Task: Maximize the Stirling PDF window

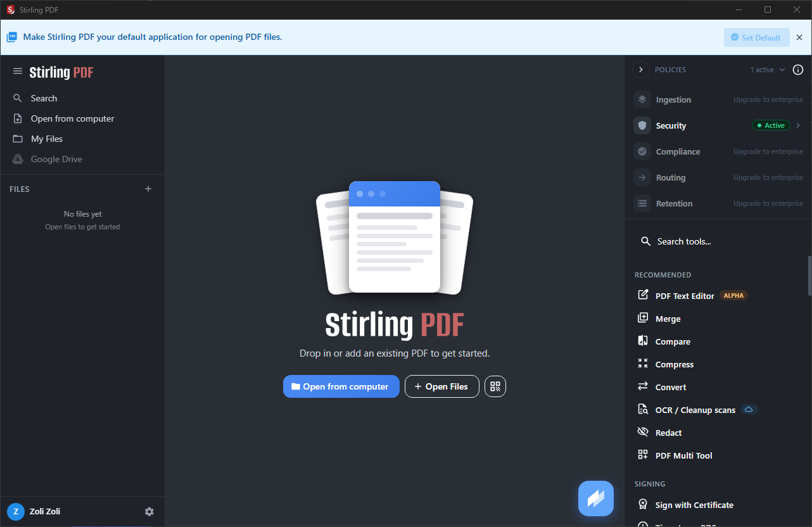Action: click(x=768, y=10)
